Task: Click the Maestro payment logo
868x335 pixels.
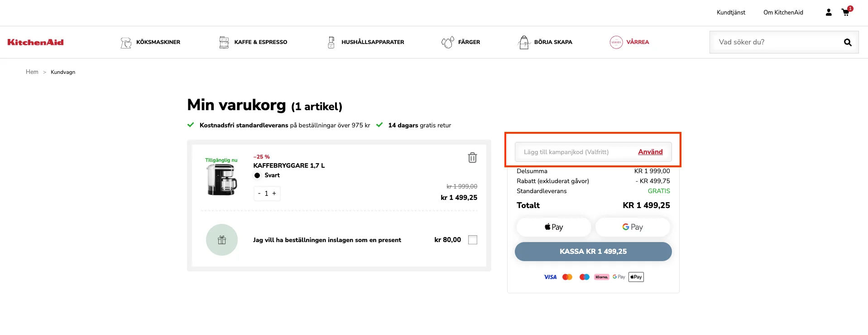Action: click(x=585, y=277)
